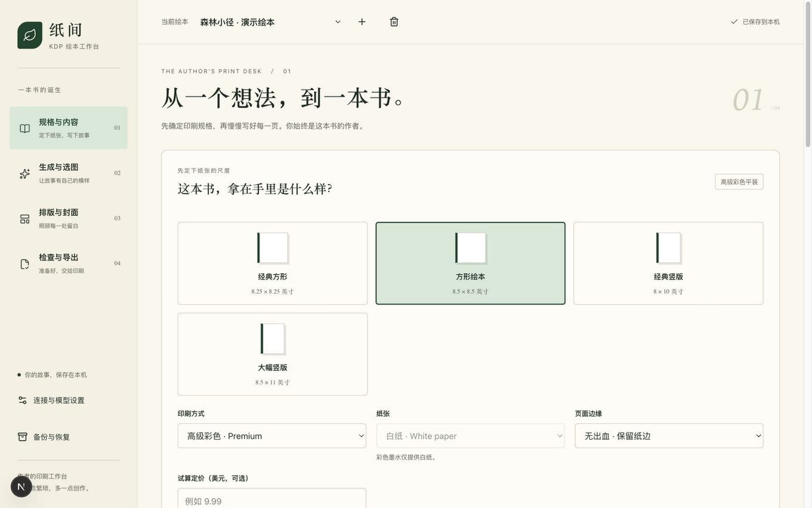
Task: Click the archive box icon for 备份与恢复
Action: click(23, 437)
